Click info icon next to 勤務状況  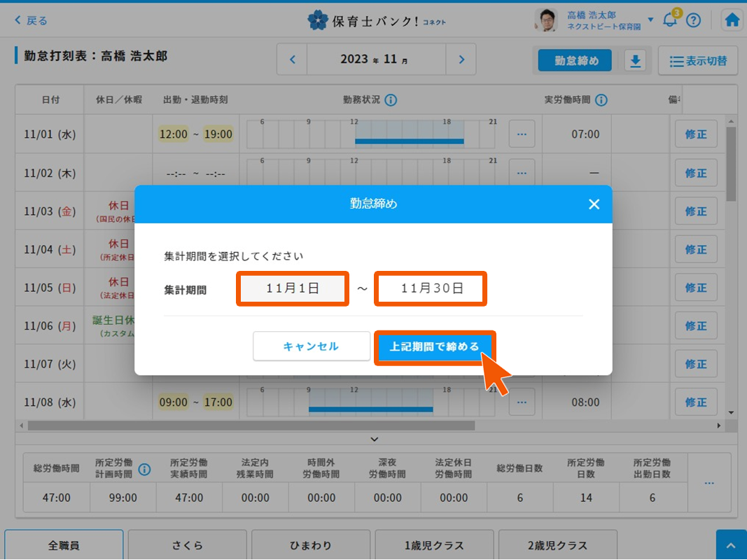[391, 100]
